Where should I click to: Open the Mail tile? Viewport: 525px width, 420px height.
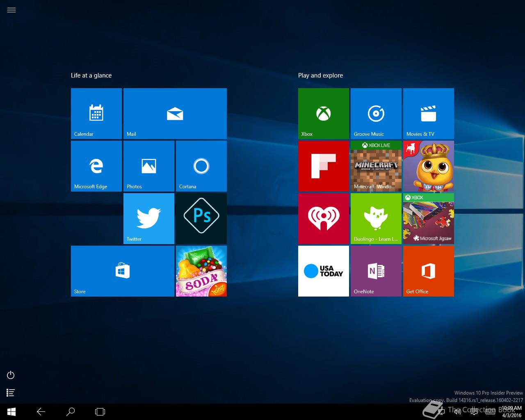click(175, 114)
